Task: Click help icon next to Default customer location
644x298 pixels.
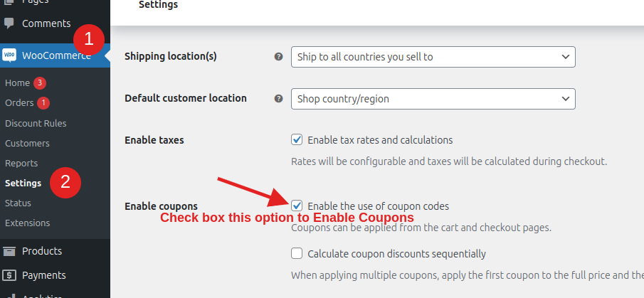Action: [x=278, y=99]
